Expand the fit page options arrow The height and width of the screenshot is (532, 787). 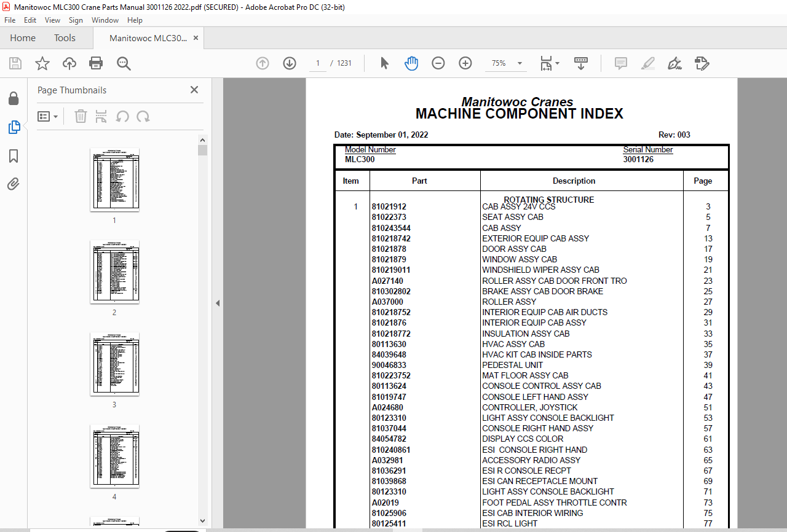point(557,63)
